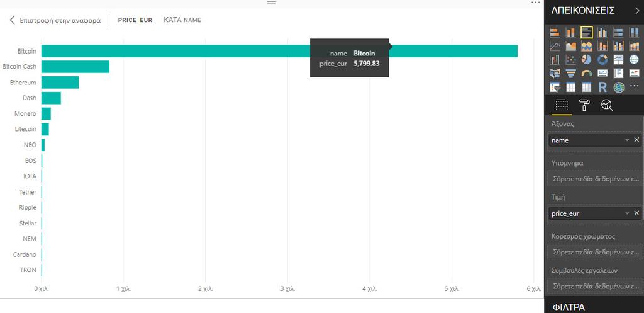Screen dimensions: 644x313
Task: Select Line and stacked column chart visual
Action: tap(602, 46)
